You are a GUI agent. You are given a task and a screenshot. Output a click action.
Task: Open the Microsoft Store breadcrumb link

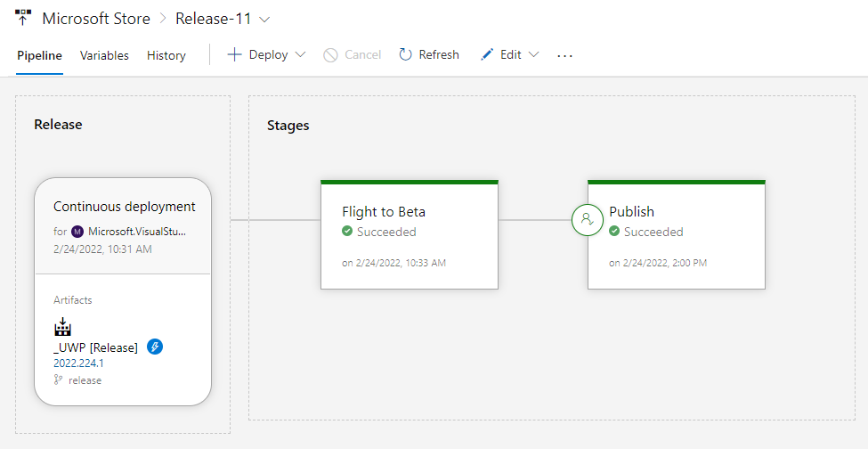coord(95,19)
